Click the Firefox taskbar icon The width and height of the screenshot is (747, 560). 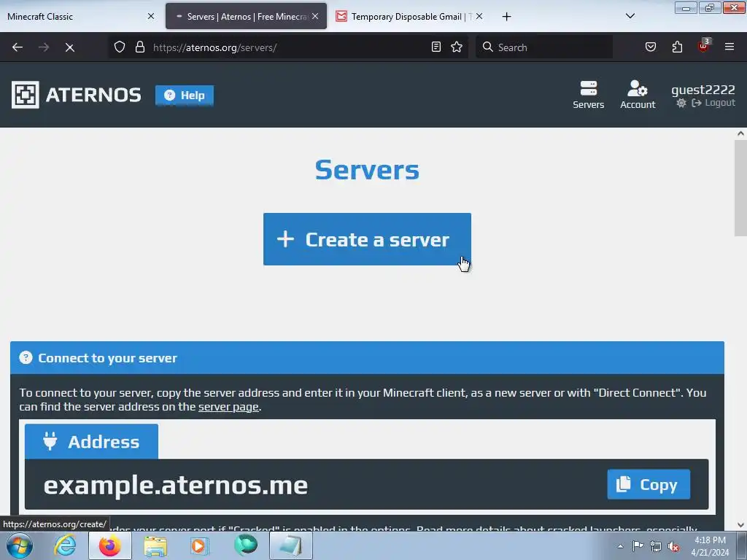[x=110, y=545]
